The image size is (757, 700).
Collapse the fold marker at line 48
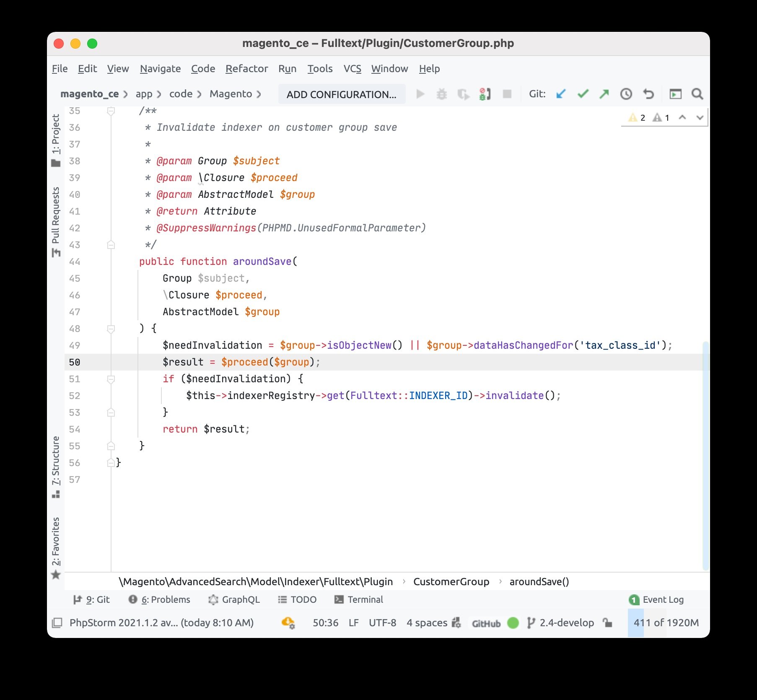[x=111, y=329]
